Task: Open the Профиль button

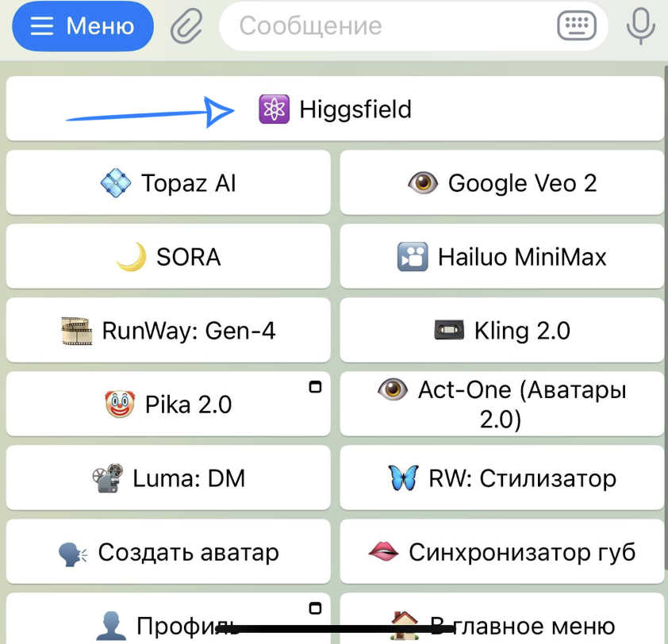Action: click(168, 622)
